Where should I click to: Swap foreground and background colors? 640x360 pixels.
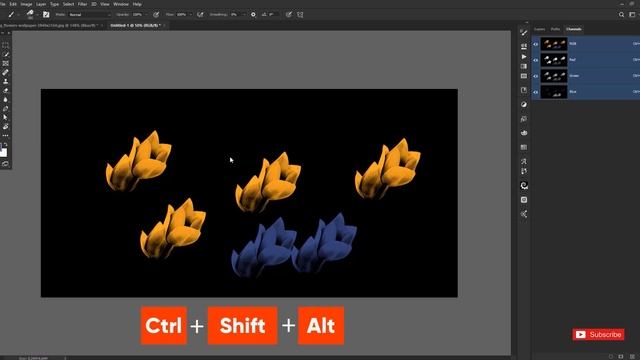tap(6, 144)
